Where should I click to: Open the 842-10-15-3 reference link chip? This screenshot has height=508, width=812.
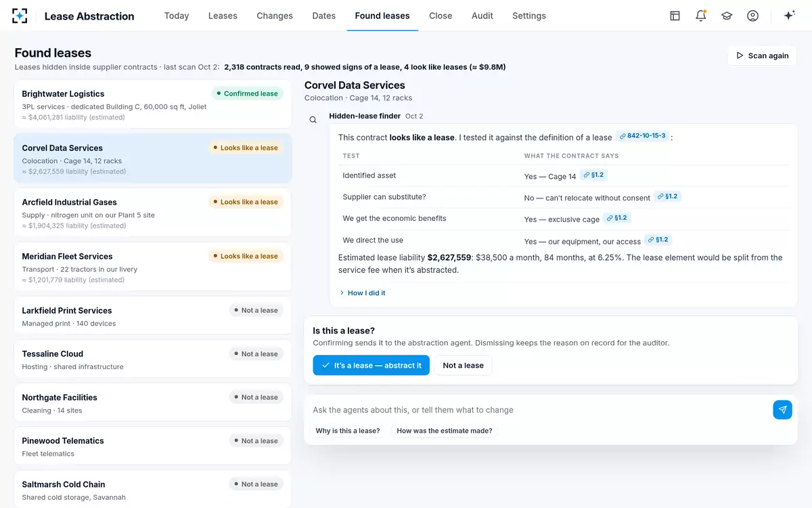coord(642,136)
